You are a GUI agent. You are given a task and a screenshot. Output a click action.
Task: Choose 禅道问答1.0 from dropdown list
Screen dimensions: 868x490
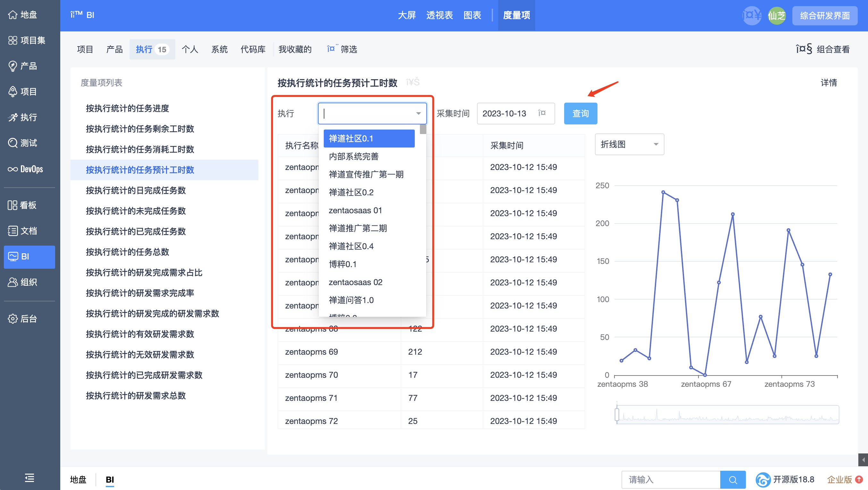[x=369, y=300]
